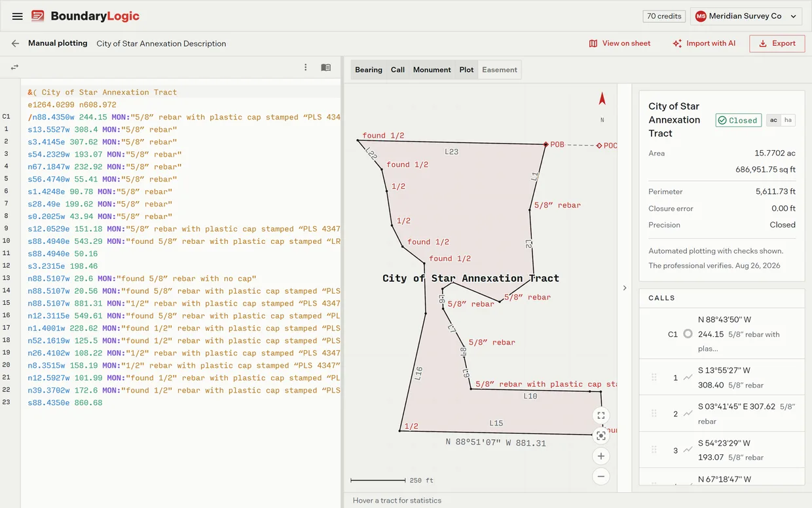Open the reference book icon
Image resolution: width=812 pixels, height=508 pixels.
click(325, 67)
